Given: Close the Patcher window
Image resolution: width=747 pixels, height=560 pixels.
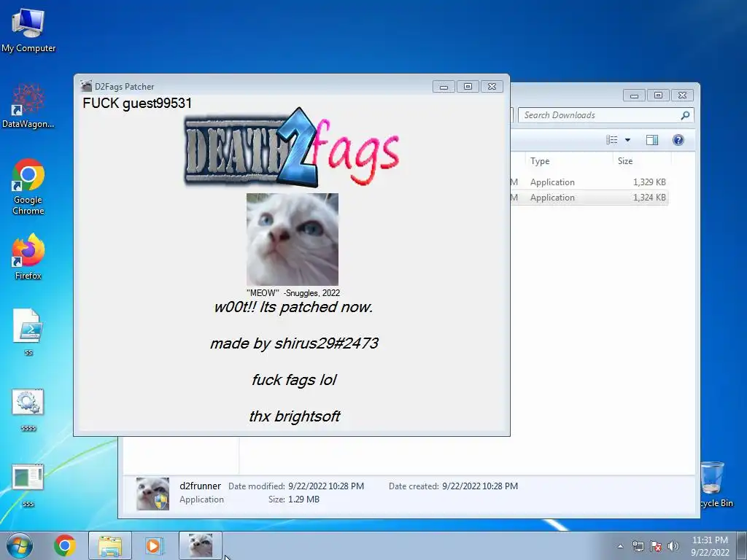Looking at the screenshot, I should coord(492,87).
